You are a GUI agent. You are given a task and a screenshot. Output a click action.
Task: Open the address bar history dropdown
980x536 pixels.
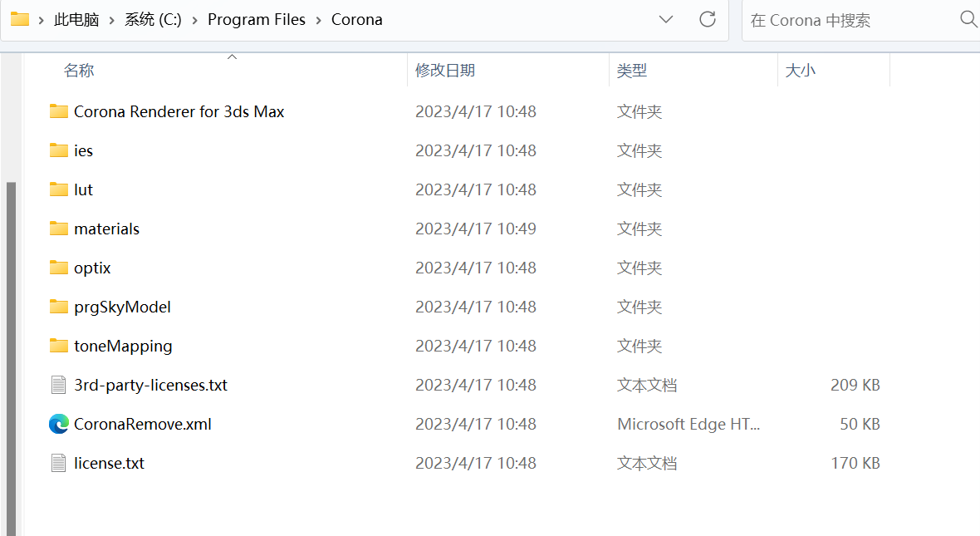coord(666,19)
